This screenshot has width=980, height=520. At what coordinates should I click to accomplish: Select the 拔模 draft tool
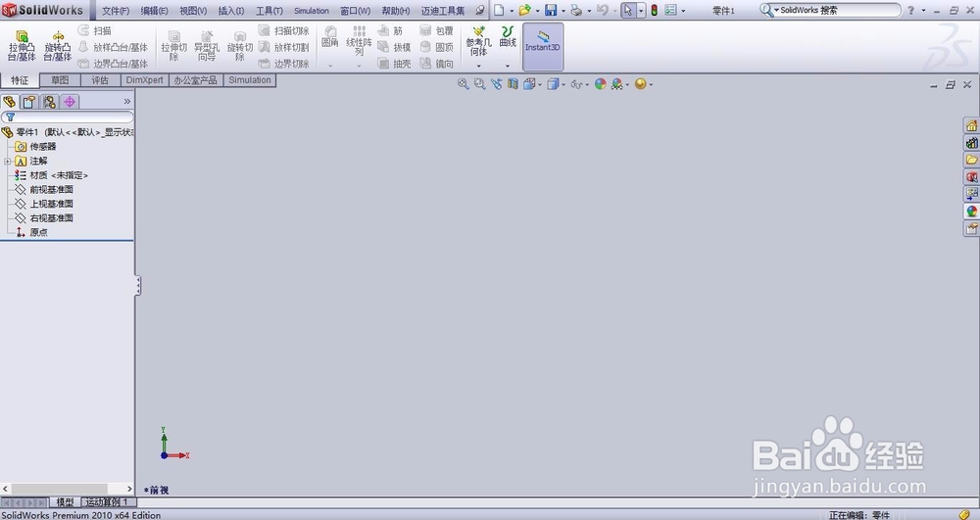(394, 47)
